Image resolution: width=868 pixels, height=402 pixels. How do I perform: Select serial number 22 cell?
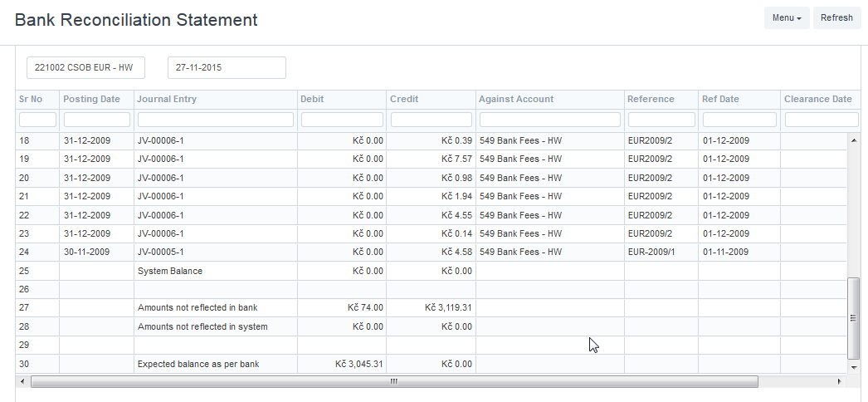click(x=37, y=215)
